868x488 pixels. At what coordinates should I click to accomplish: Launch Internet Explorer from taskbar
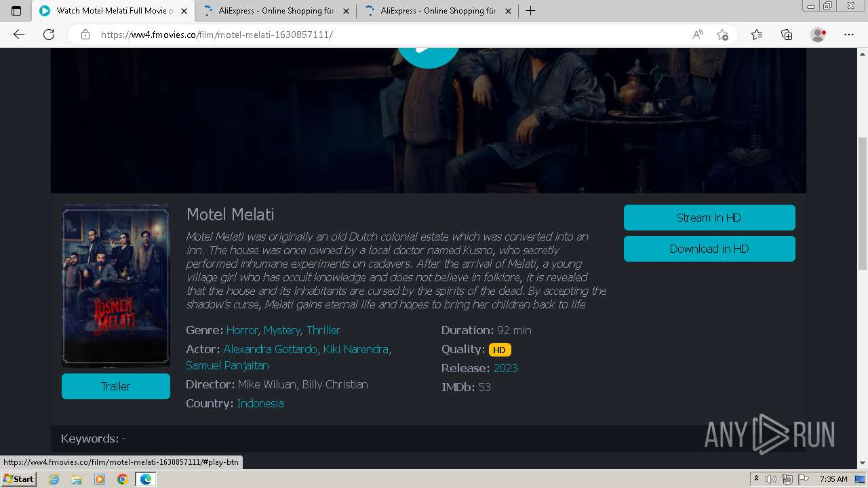(54, 479)
